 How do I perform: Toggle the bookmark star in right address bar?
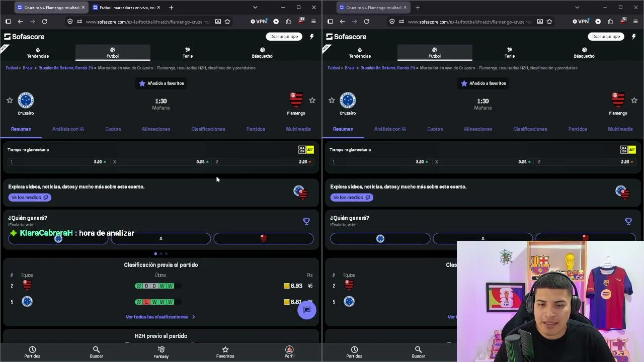(549, 22)
